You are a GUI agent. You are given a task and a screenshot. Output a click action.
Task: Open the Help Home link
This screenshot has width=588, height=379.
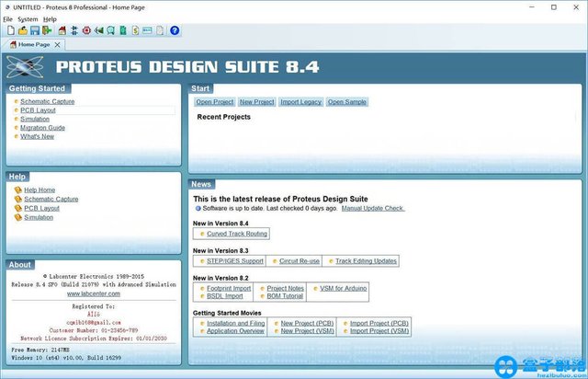click(x=40, y=190)
